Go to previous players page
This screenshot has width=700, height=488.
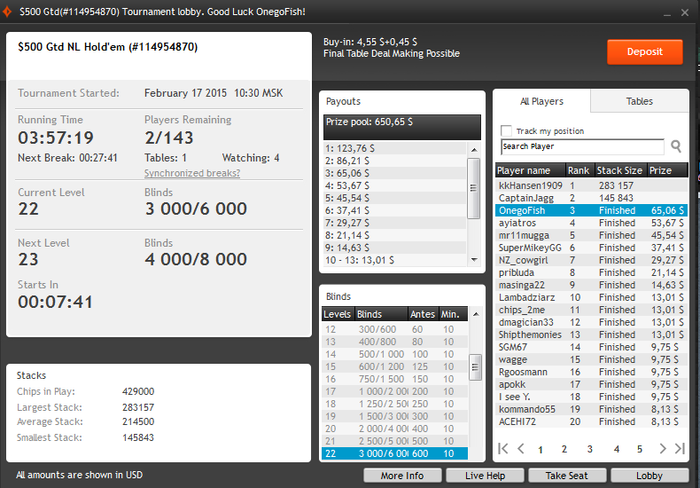tap(521, 448)
